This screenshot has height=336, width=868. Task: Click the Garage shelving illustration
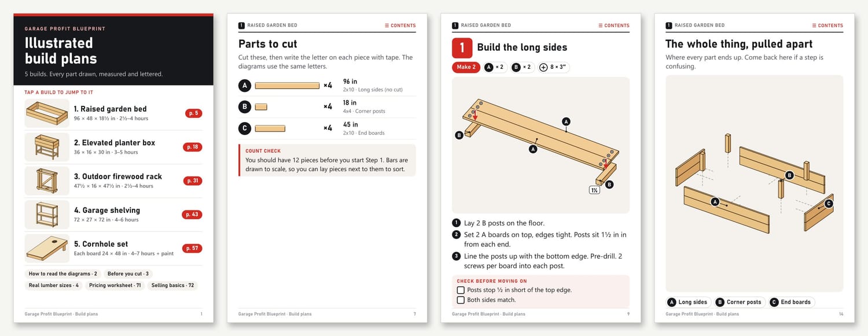(x=47, y=215)
